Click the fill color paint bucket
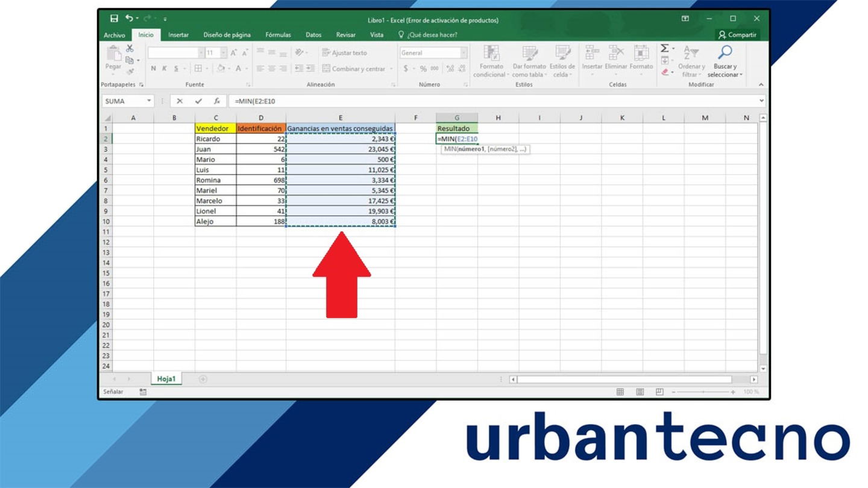This screenshot has height=488, width=868. (x=221, y=69)
